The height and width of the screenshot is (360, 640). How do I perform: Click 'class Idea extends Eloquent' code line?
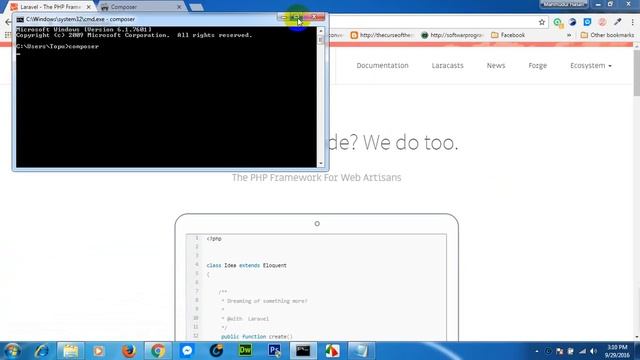[247, 265]
